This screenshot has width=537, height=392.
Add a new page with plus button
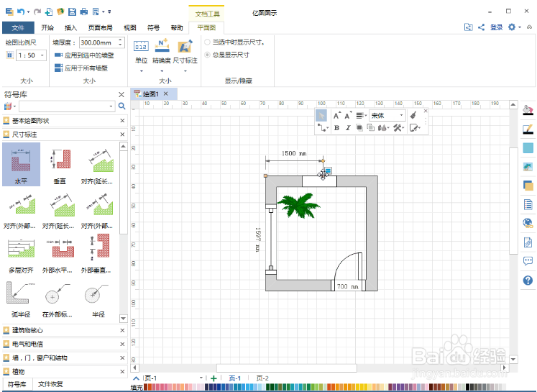[x=214, y=378]
